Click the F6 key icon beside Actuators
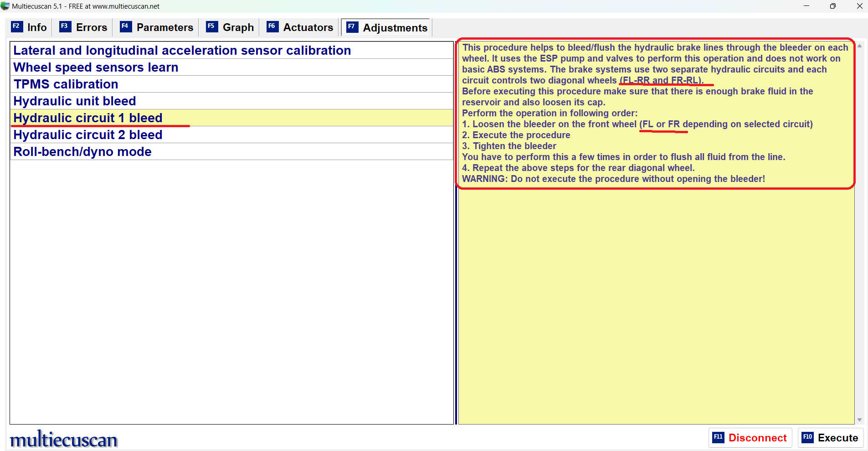 click(272, 26)
